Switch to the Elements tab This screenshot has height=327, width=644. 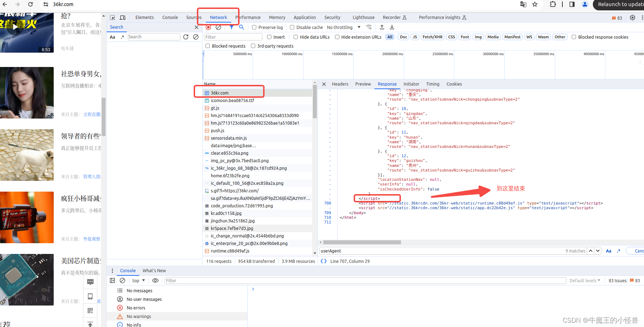(x=145, y=18)
